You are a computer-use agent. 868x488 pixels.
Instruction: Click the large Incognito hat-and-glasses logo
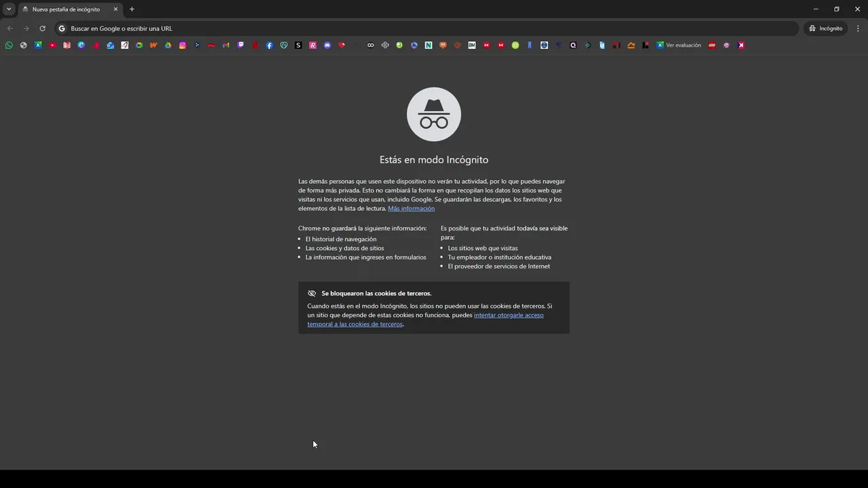(x=434, y=114)
